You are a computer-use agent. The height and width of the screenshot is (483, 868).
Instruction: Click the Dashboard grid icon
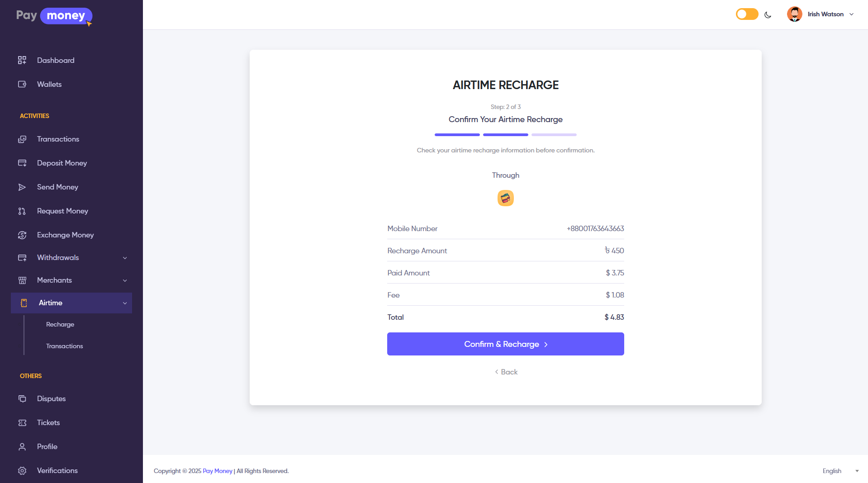click(22, 60)
